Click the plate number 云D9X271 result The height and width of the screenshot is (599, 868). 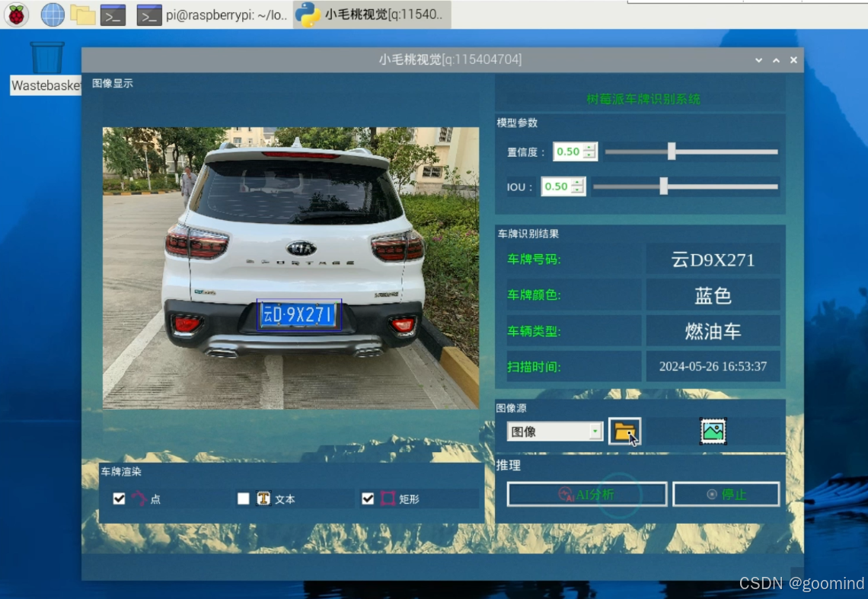pos(713,260)
